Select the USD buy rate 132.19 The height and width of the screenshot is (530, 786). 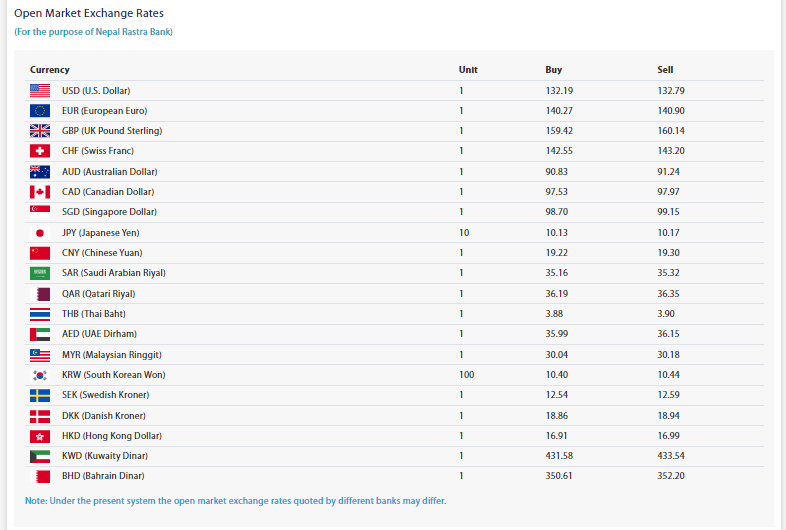point(558,91)
